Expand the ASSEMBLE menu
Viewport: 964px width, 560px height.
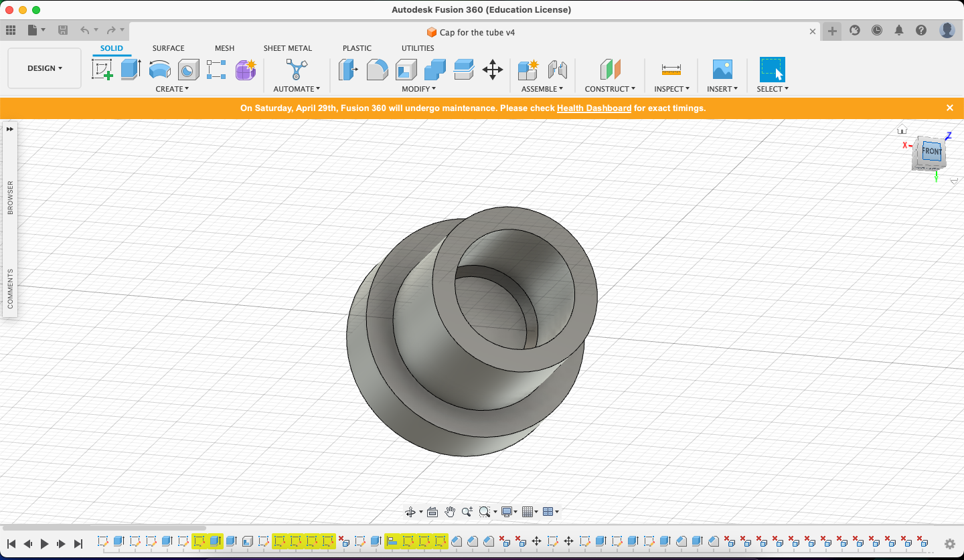click(x=542, y=88)
